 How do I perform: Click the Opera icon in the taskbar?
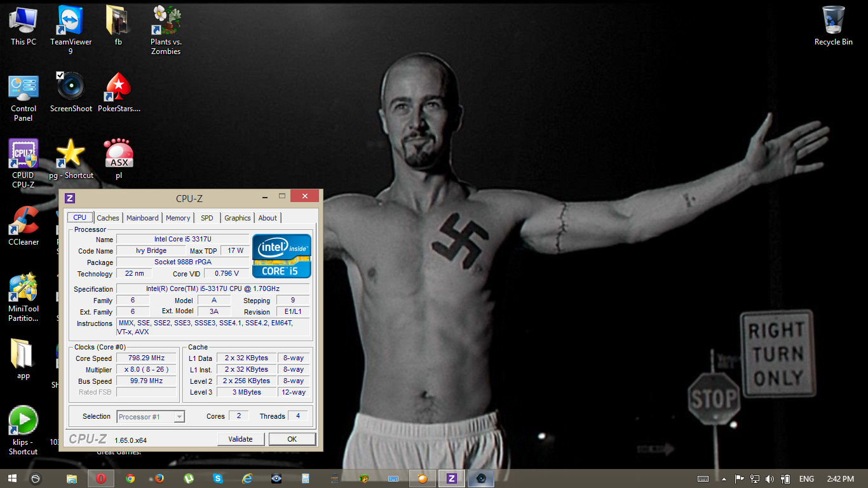[x=101, y=478]
